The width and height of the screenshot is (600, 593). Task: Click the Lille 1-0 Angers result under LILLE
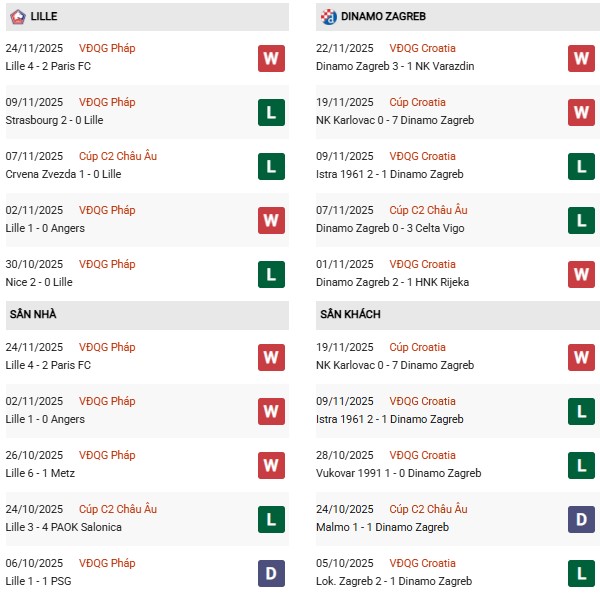click(x=46, y=228)
